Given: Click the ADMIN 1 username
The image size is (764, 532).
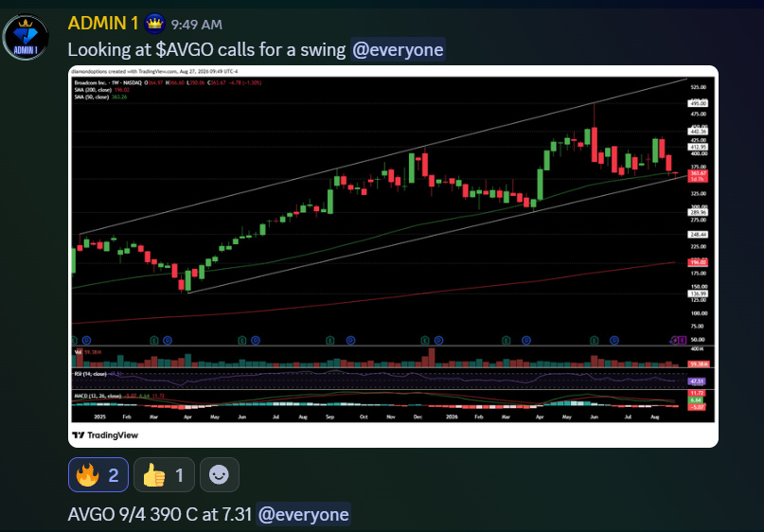Looking at the screenshot, I should click(103, 24).
